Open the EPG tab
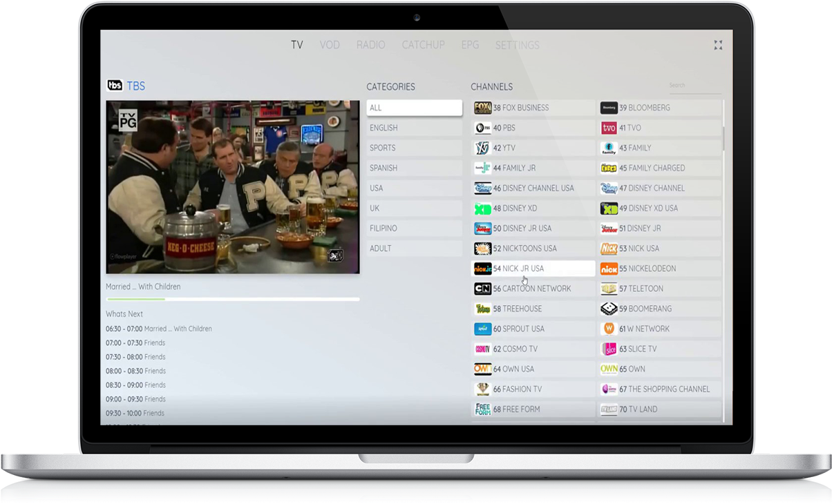 pos(470,45)
